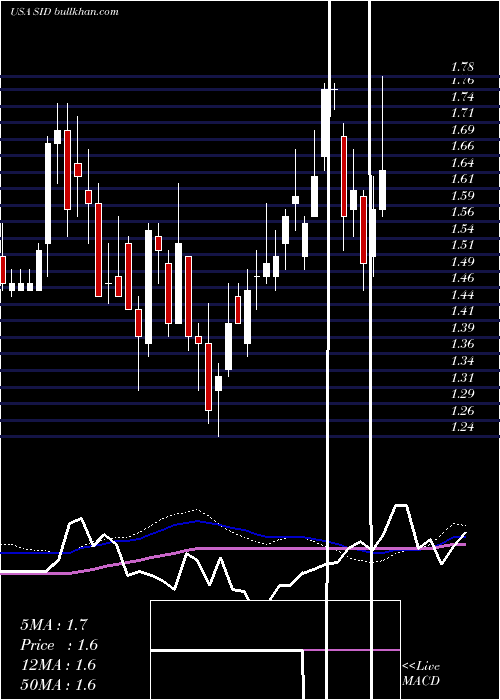This screenshot has height=700, width=500.
Task: Click the '50MA : 1.6' legend value
Action: (58, 685)
